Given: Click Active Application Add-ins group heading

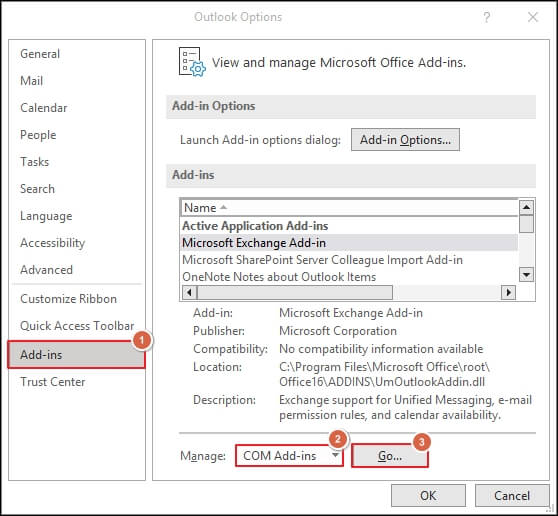Looking at the screenshot, I should pyautogui.click(x=255, y=226).
